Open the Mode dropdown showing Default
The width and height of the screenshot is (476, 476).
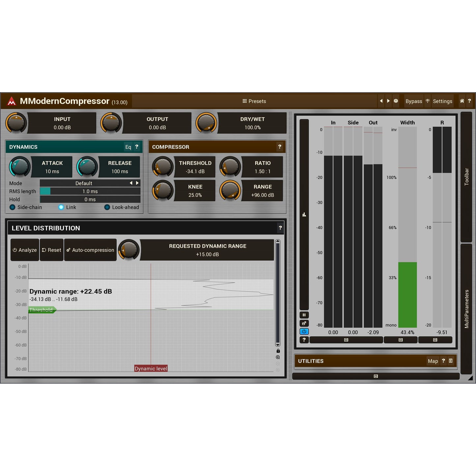point(84,183)
